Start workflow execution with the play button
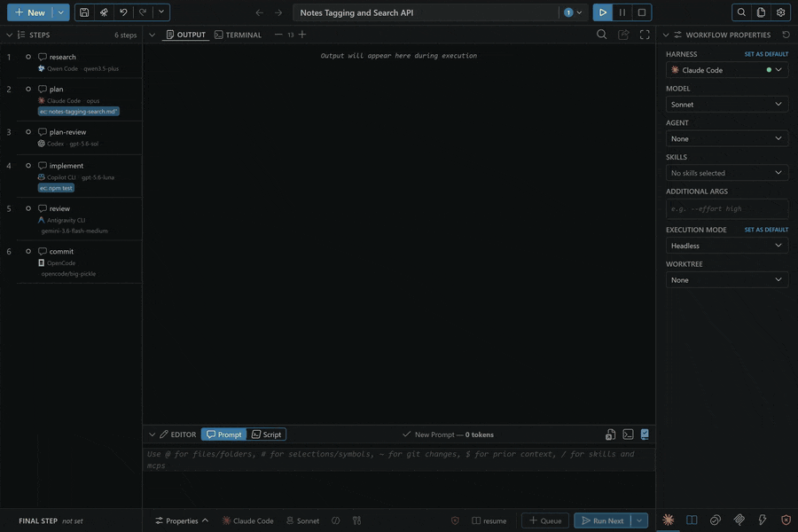Screen dimensions: 798x532 coord(603,12)
